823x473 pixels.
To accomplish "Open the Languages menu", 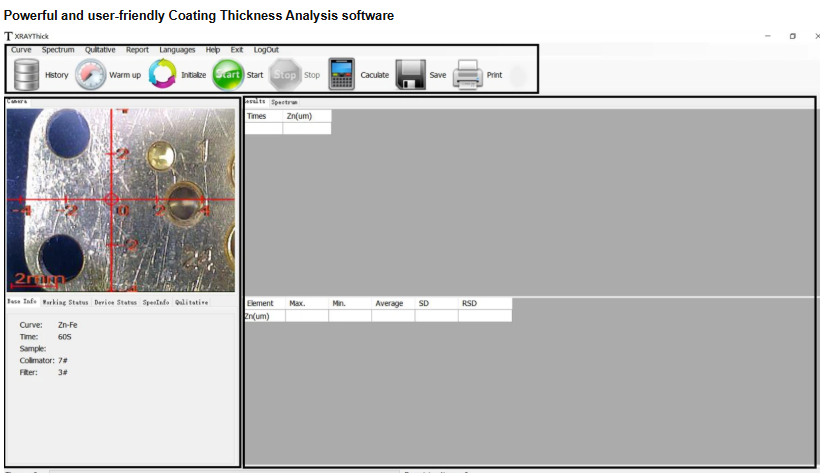I will pos(177,49).
